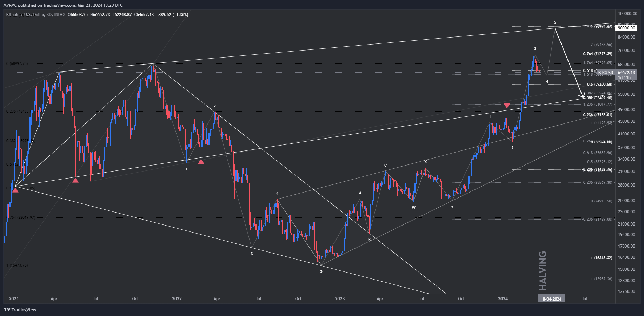Click the Fibonacci label -1 (16313.32)
The height and width of the screenshot is (316, 644).
tap(601, 258)
